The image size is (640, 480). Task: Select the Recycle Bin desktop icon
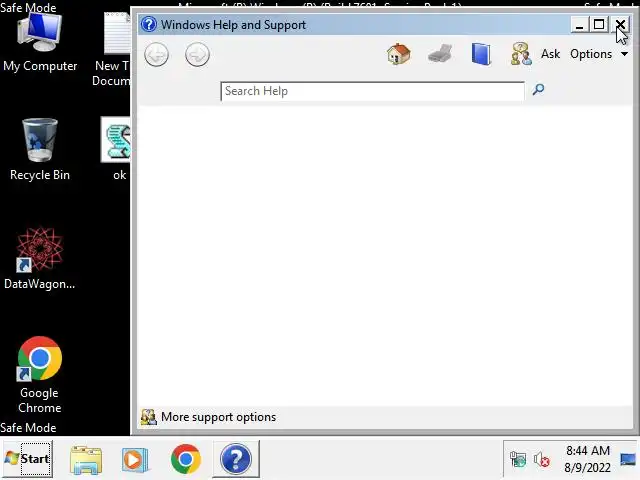40,149
